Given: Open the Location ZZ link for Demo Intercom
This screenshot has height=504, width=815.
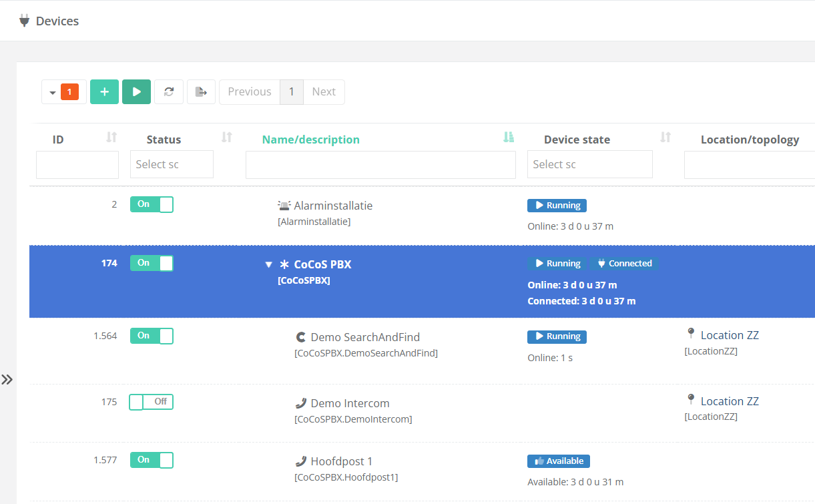Looking at the screenshot, I should point(730,401).
